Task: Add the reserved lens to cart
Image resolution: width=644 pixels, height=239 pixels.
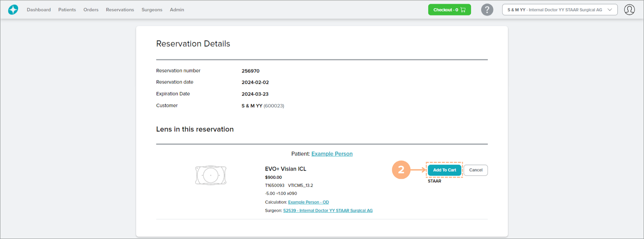Action: 444,170
